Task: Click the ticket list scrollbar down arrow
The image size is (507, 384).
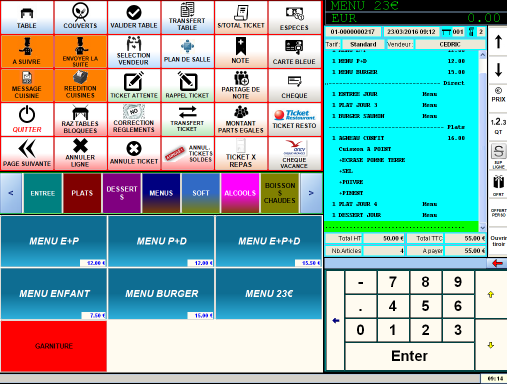Action: pyautogui.click(x=482, y=227)
